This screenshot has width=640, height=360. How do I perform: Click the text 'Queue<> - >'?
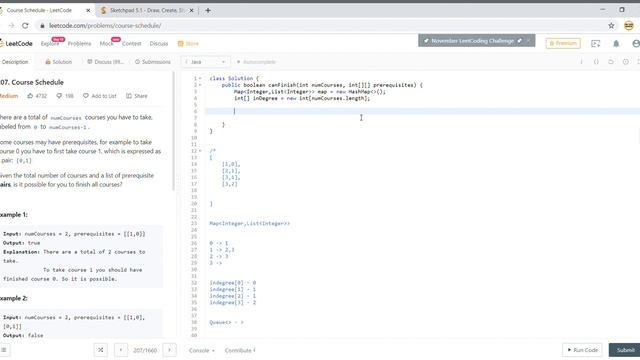click(226, 322)
